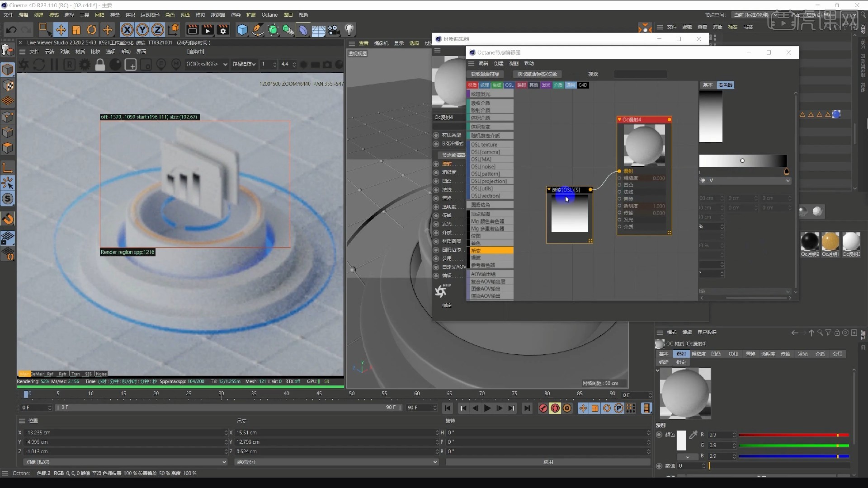Image resolution: width=868 pixels, height=488 pixels.
Task: Toggle the Z-axis lock button
Action: pos(157,30)
